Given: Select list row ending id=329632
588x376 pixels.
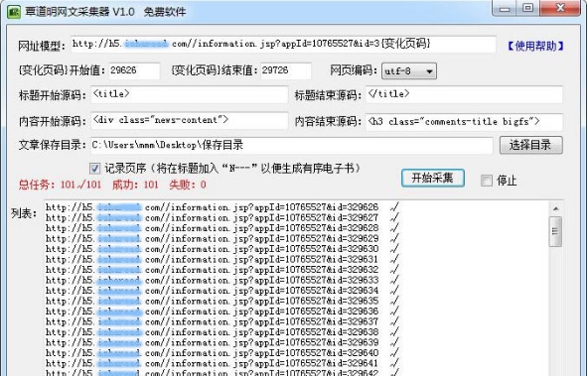Looking at the screenshot, I should pos(222,270).
